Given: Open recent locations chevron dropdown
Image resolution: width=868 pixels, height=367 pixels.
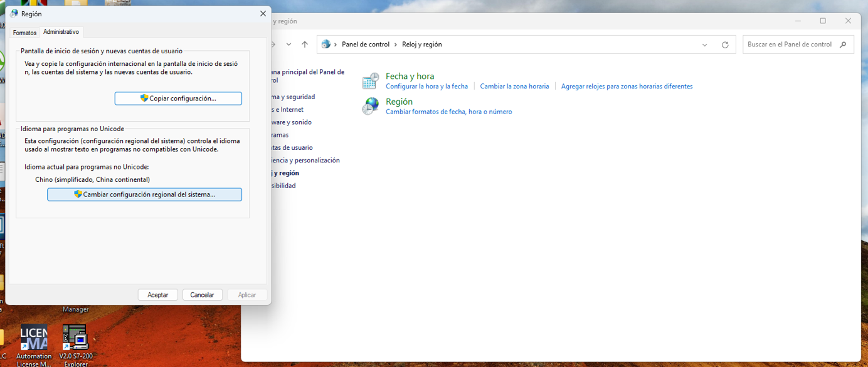Looking at the screenshot, I should (x=288, y=45).
